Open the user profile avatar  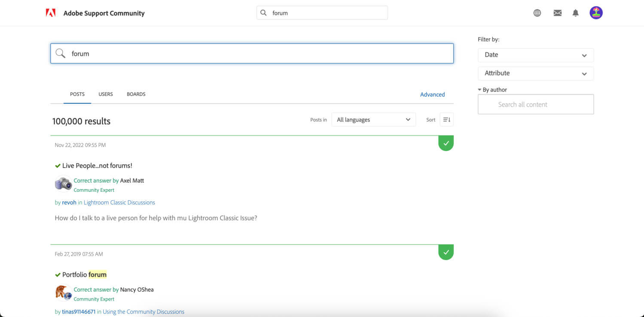tap(596, 13)
